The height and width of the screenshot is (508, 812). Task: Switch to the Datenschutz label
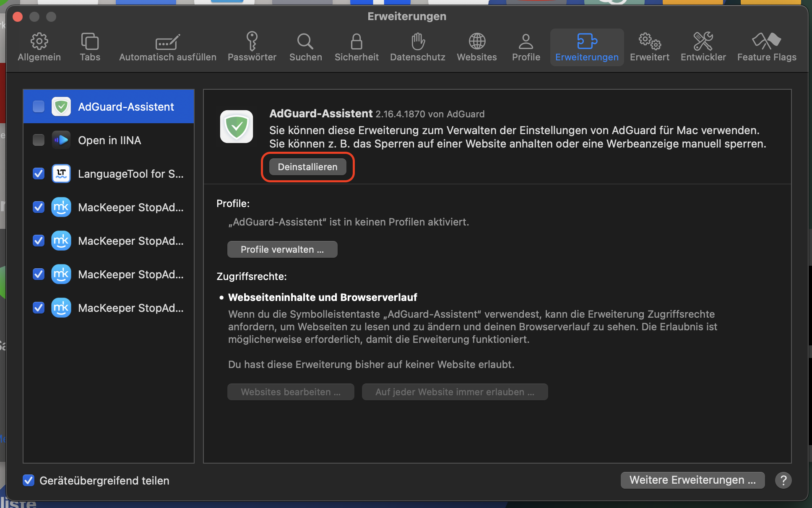pyautogui.click(x=418, y=57)
